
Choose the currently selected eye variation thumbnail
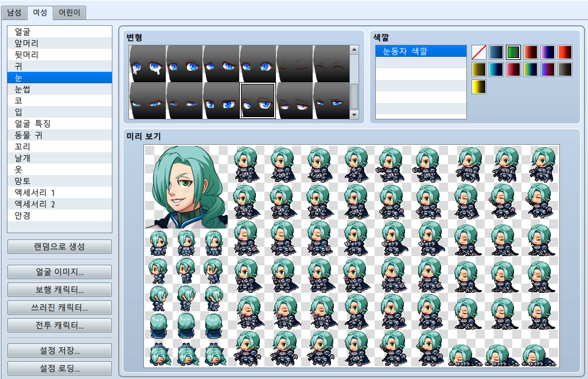[258, 100]
